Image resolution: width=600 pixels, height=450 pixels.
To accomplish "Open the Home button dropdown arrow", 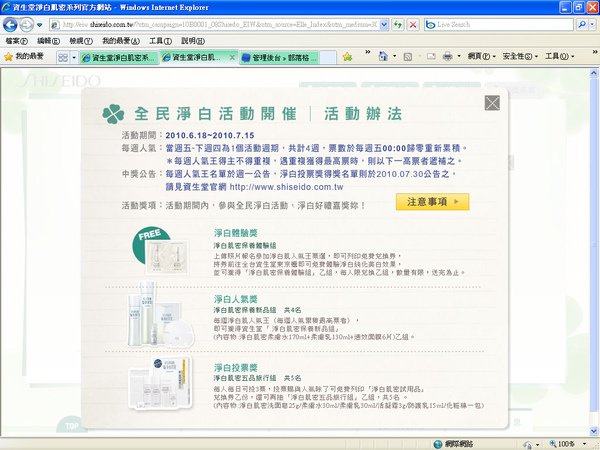I will click(x=395, y=57).
